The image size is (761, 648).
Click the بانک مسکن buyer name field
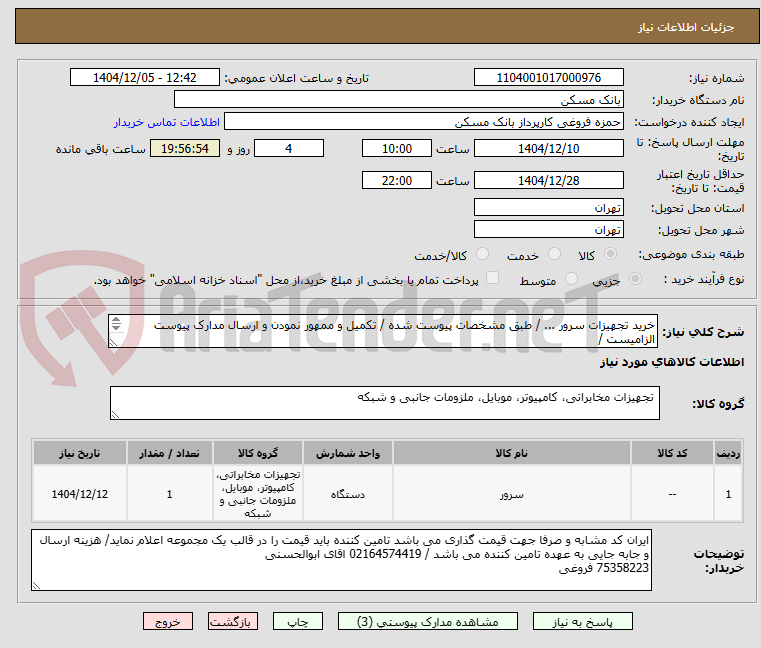pyautogui.click(x=398, y=100)
